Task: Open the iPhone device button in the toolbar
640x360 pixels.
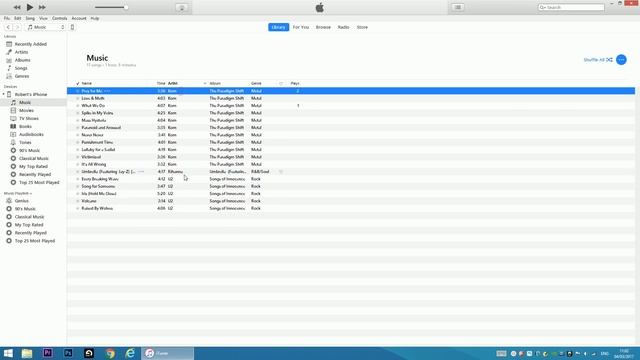Action: (x=72, y=27)
